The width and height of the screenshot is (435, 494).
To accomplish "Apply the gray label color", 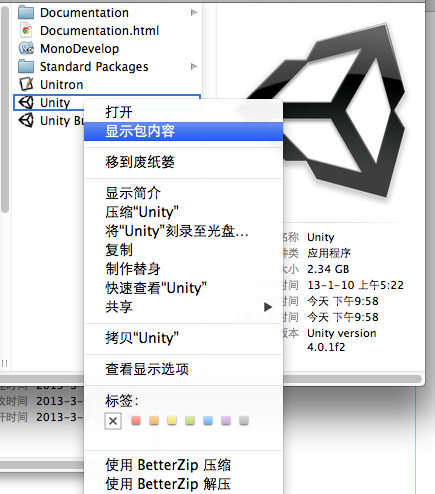I will click(244, 420).
